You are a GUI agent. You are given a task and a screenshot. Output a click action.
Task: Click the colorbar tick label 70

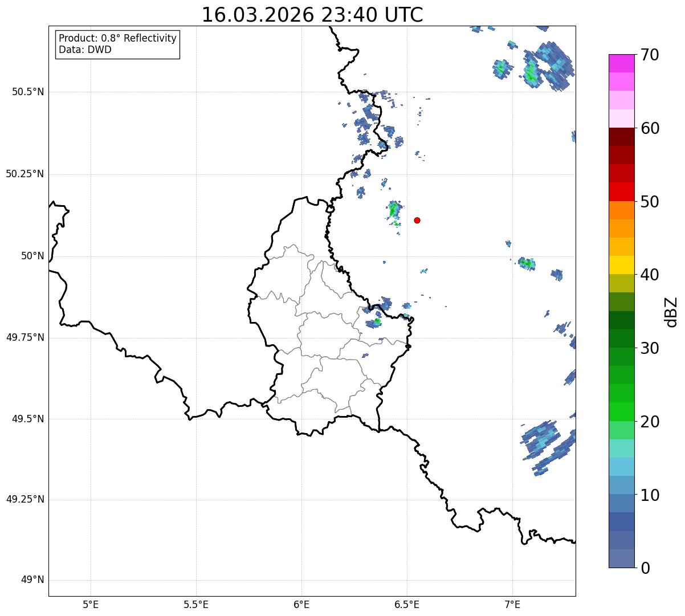(650, 55)
